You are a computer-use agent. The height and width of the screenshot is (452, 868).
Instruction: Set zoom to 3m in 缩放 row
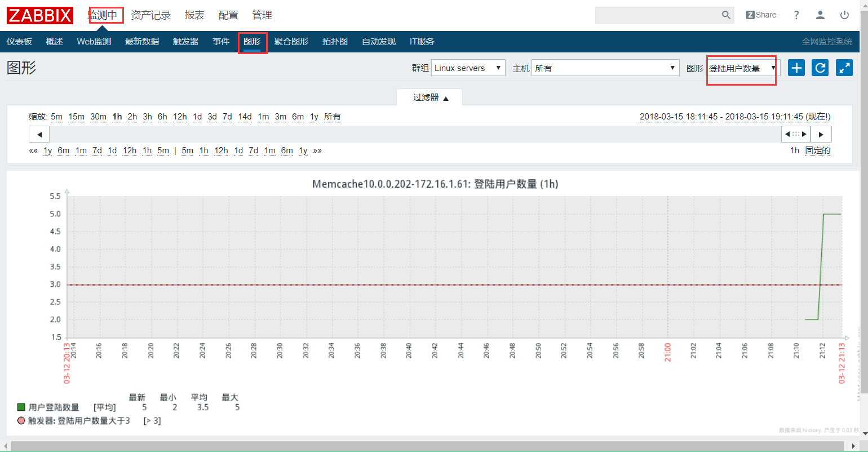(x=280, y=117)
